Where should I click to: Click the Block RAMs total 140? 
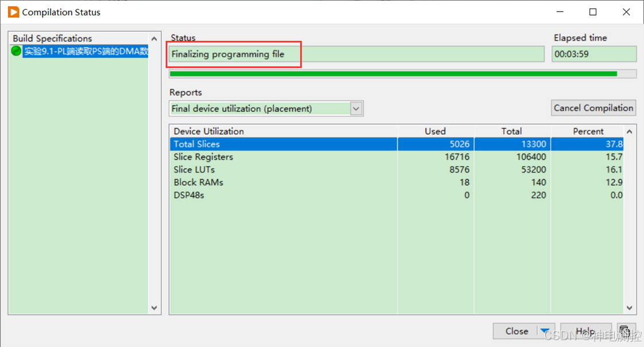click(538, 182)
